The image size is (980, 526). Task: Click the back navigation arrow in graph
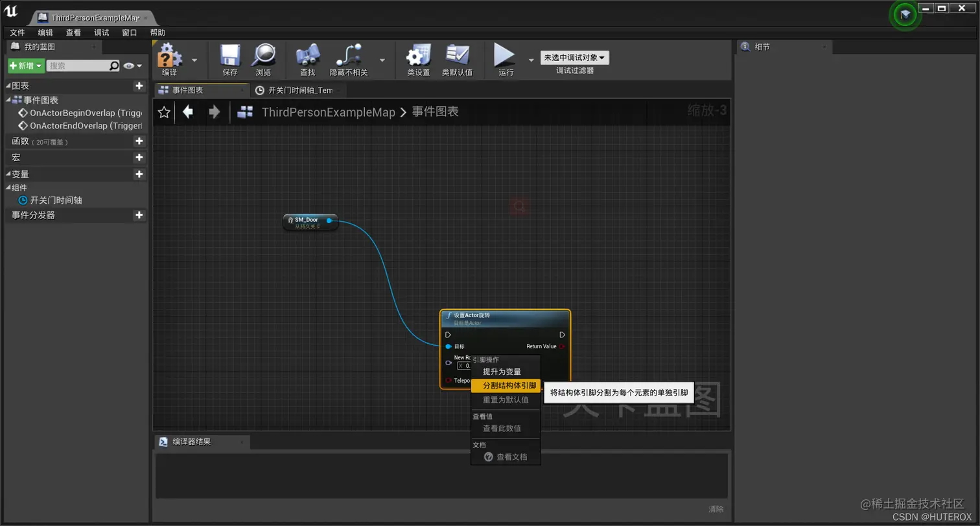[x=188, y=112]
